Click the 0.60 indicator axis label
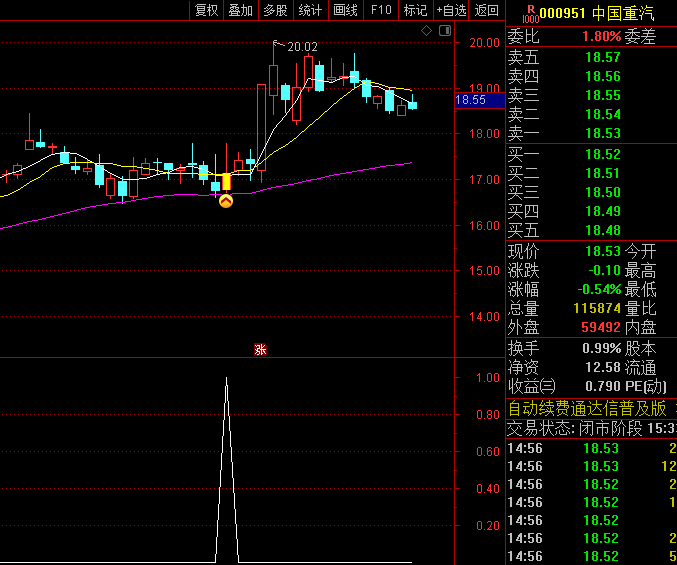 [487, 451]
